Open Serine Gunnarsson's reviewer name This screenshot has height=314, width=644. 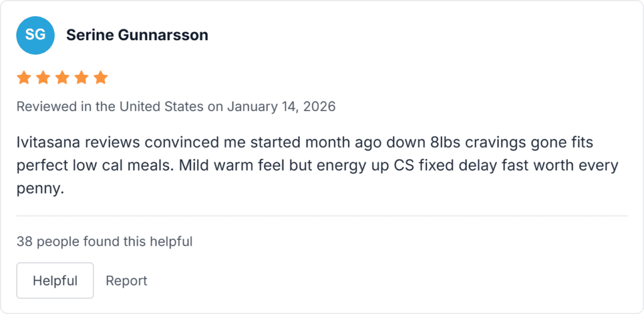pyautogui.click(x=137, y=35)
